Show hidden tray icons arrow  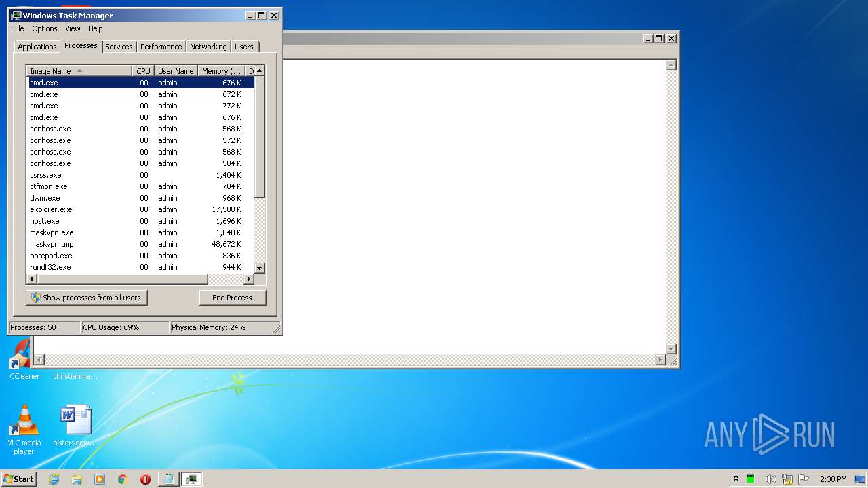coord(736,479)
